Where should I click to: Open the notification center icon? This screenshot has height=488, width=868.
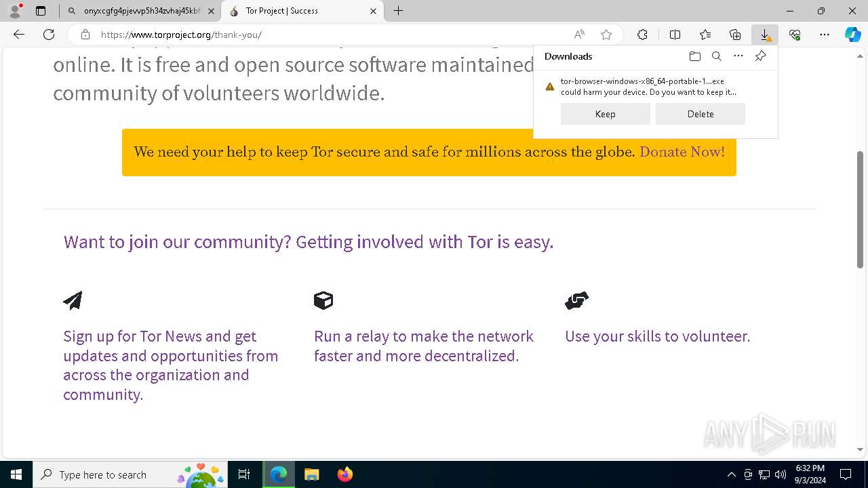tap(846, 474)
